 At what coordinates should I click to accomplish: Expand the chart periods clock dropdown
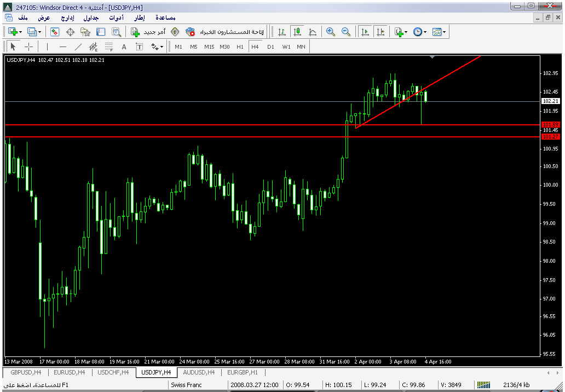click(x=420, y=32)
